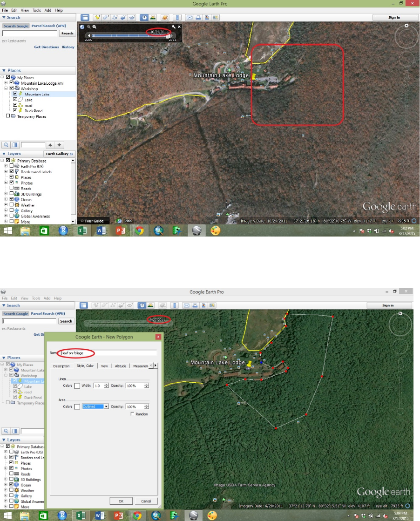The width and height of the screenshot is (420, 521).
Task: Open File menu in top window
Action: click(5, 10)
